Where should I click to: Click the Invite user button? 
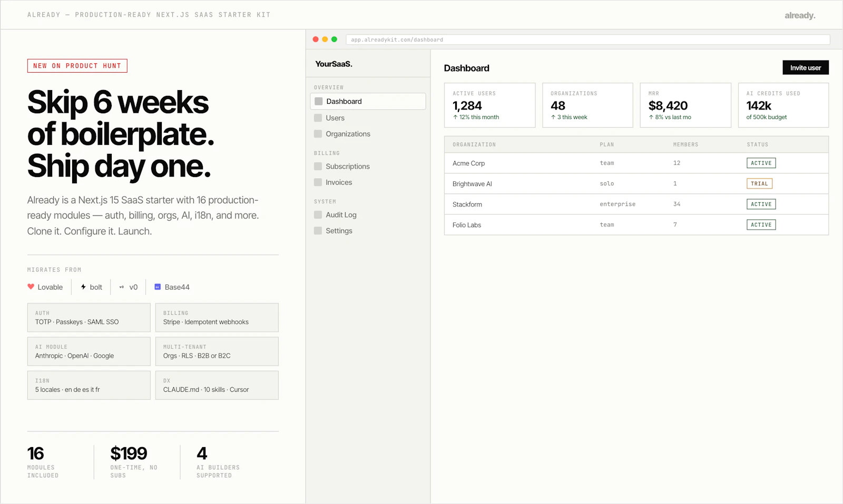(806, 67)
